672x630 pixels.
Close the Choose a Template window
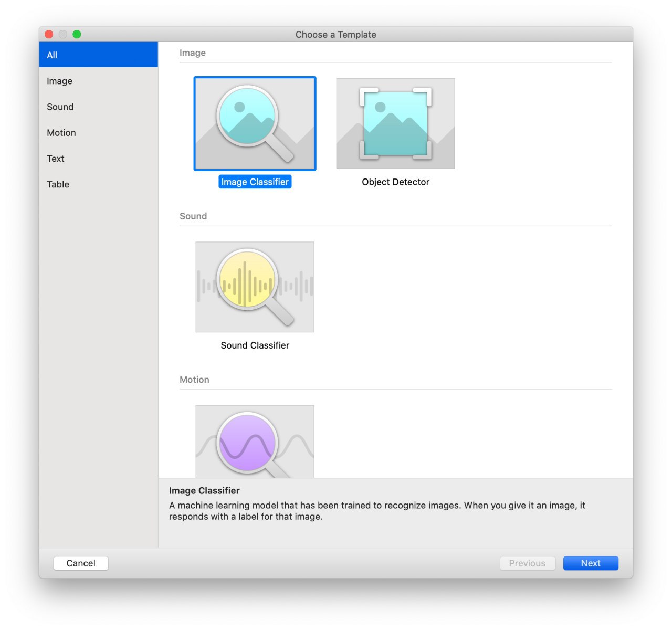pyautogui.click(x=49, y=34)
